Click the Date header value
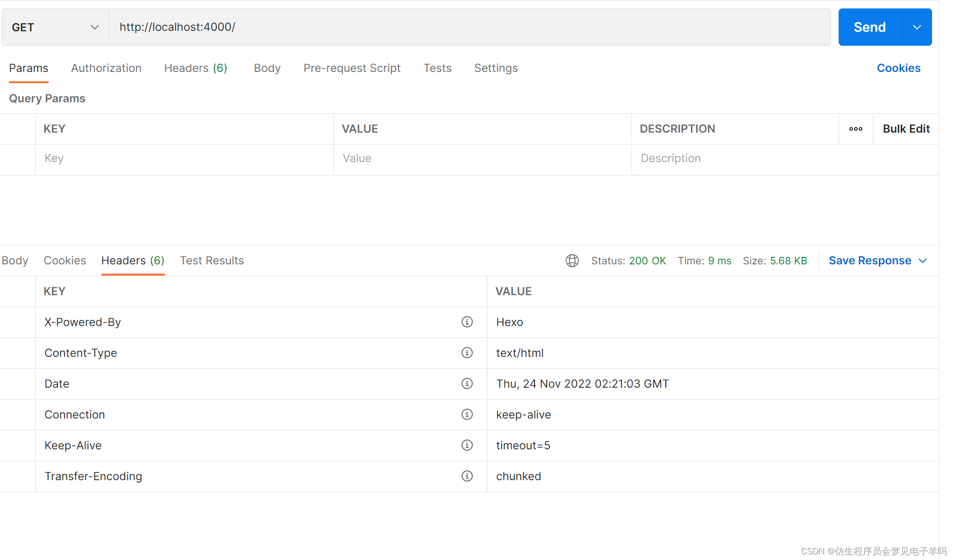The height and width of the screenshot is (560, 954). tap(582, 384)
